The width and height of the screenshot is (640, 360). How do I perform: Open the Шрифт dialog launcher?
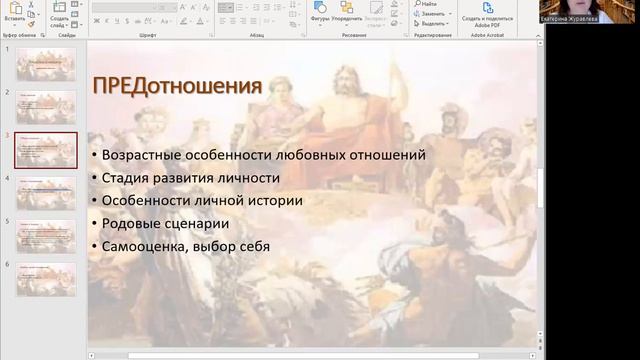click(211, 36)
